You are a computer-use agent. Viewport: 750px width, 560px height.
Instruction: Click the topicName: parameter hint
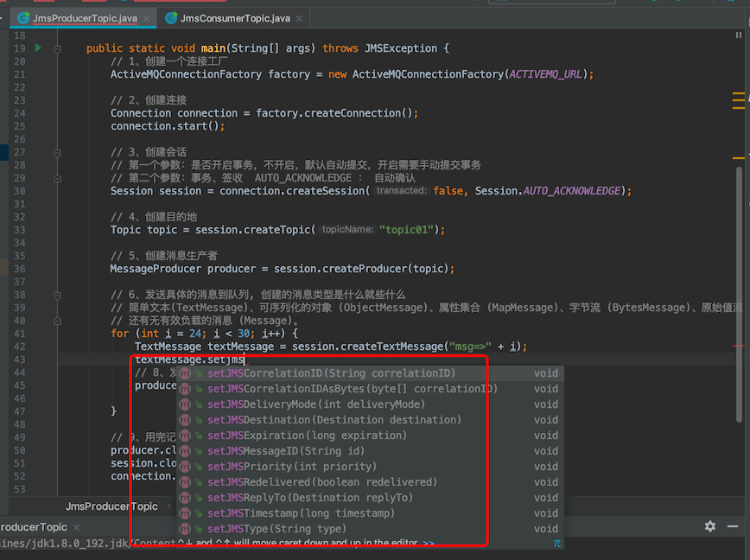(347, 230)
